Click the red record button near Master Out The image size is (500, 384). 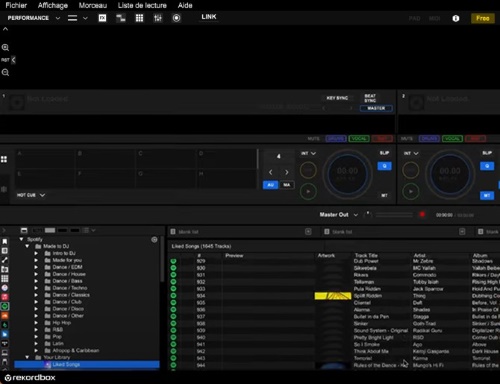click(422, 215)
